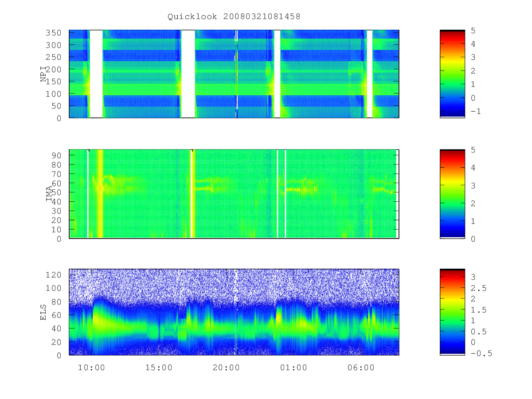Click the IMA spectrogram panel
532x399 pixels.
click(x=234, y=194)
